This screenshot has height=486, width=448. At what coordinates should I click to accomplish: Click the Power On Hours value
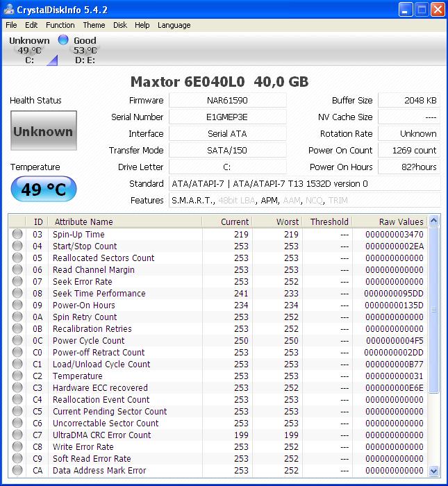tap(409, 167)
